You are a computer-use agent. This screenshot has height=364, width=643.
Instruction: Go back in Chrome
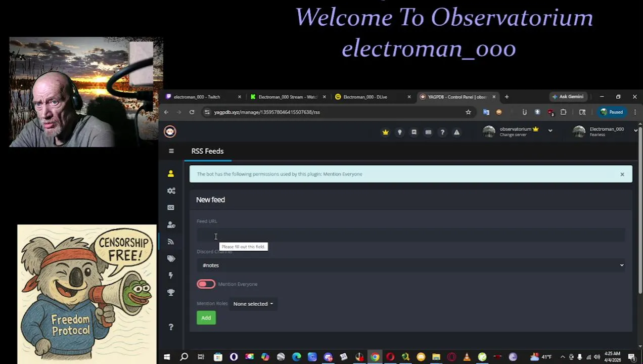(x=166, y=112)
